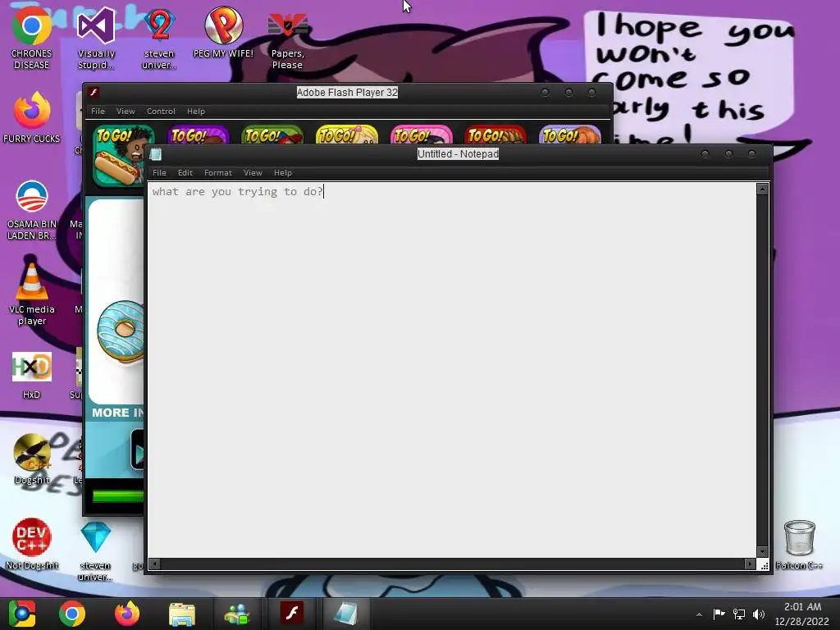The image size is (840, 630).
Task: Launch the VLC media player desktop icon
Action: (32, 294)
